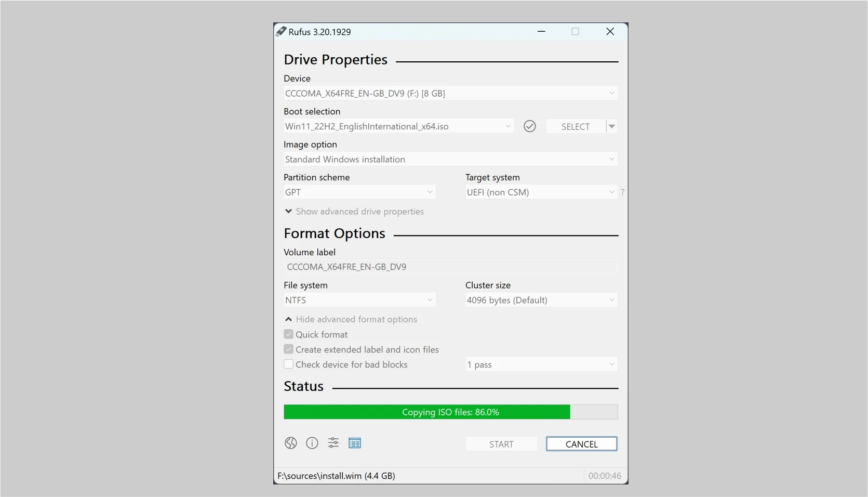Click CANCEL to stop copying
The image size is (868, 497).
click(582, 444)
